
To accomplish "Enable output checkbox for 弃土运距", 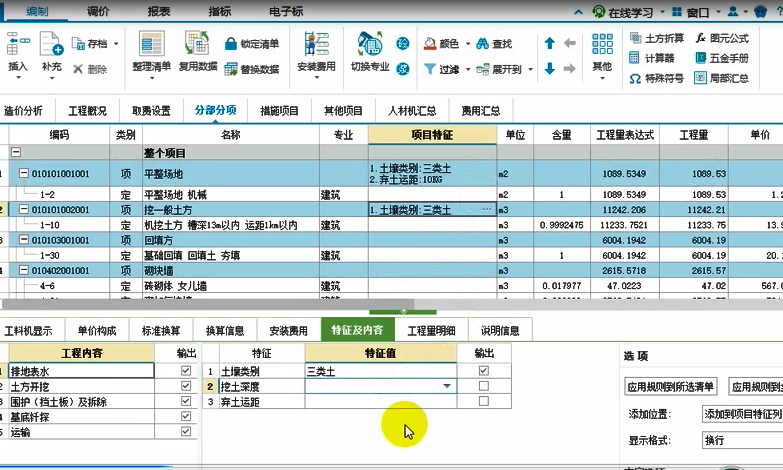I will point(484,401).
